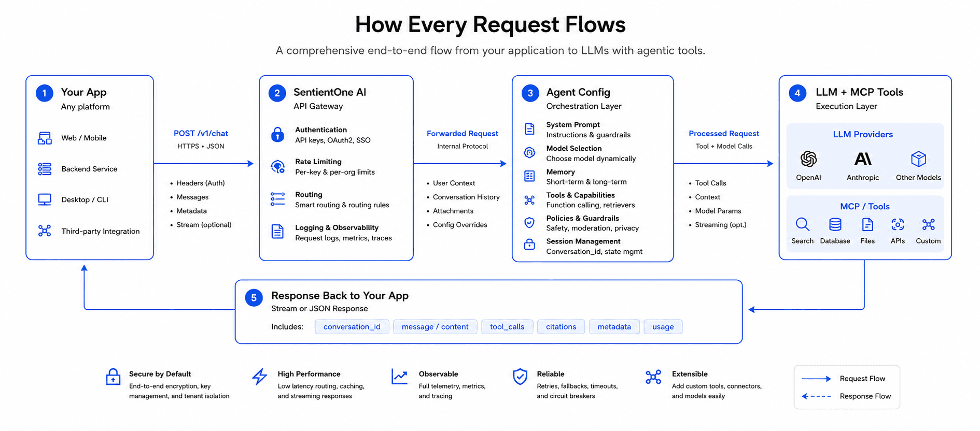The width and height of the screenshot is (980, 431).
Task: Click the Anthropic logo
Action: pyautogui.click(x=863, y=159)
